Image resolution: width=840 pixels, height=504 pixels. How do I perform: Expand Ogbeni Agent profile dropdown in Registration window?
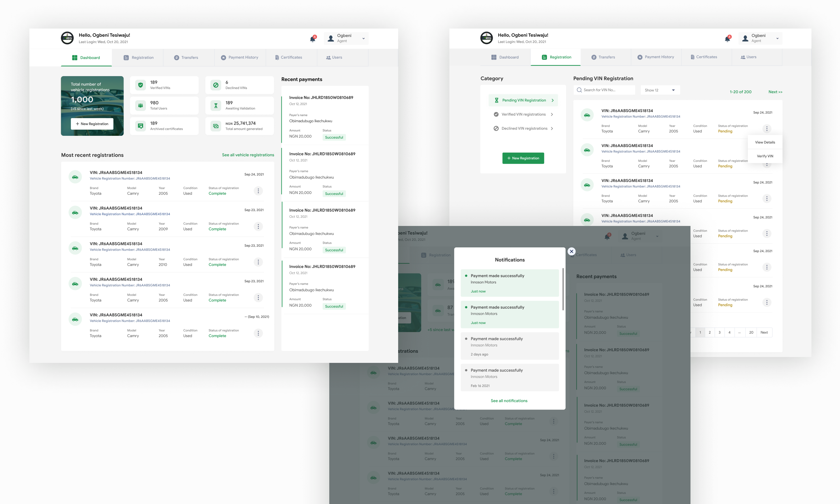point(778,39)
